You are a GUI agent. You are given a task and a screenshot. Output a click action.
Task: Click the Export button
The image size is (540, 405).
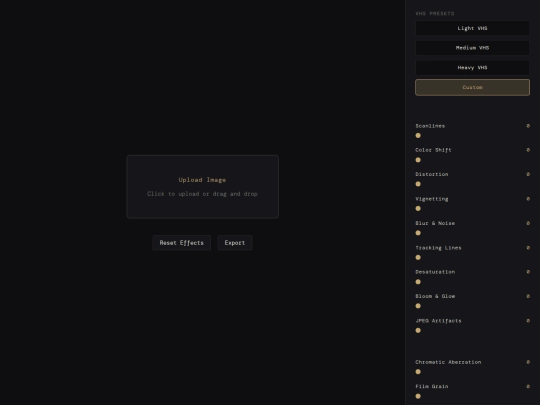click(235, 243)
